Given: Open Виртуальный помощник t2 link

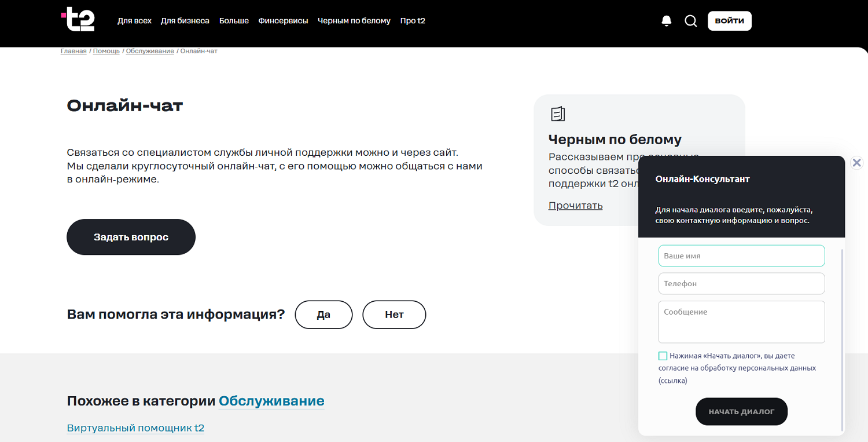Looking at the screenshot, I should tap(135, 428).
